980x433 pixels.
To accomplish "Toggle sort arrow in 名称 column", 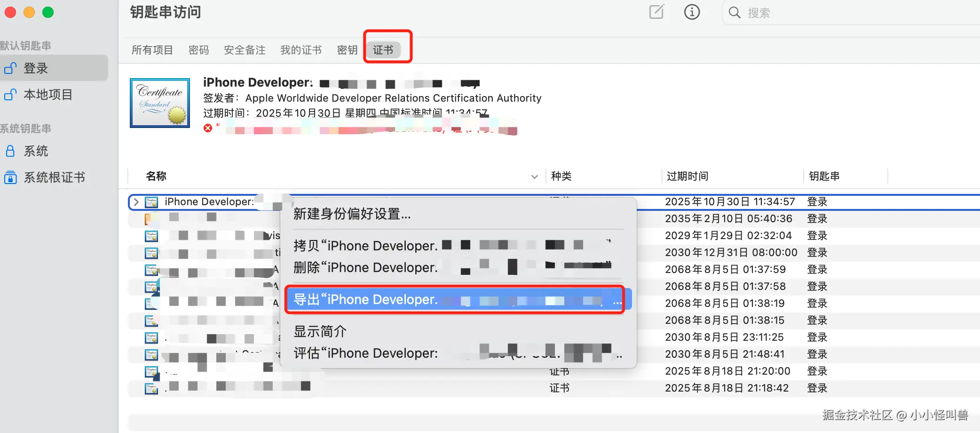I will (534, 176).
